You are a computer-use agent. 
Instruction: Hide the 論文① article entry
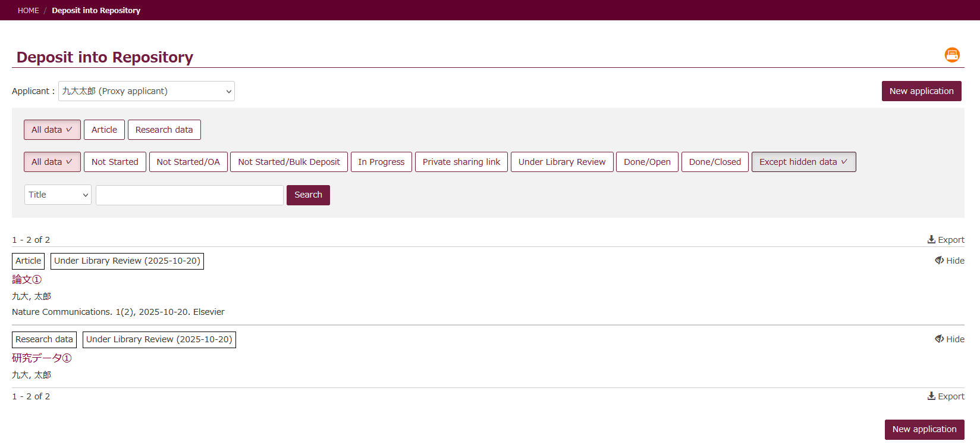[950, 261]
